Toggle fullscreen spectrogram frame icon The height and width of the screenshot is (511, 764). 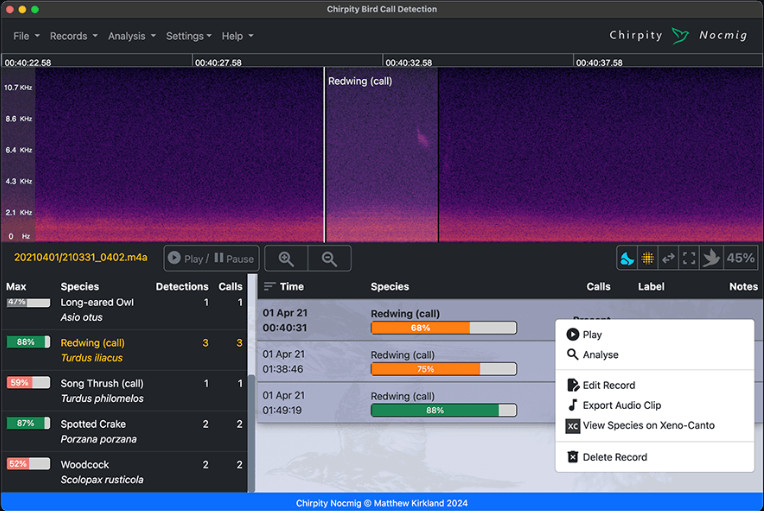pos(689,258)
